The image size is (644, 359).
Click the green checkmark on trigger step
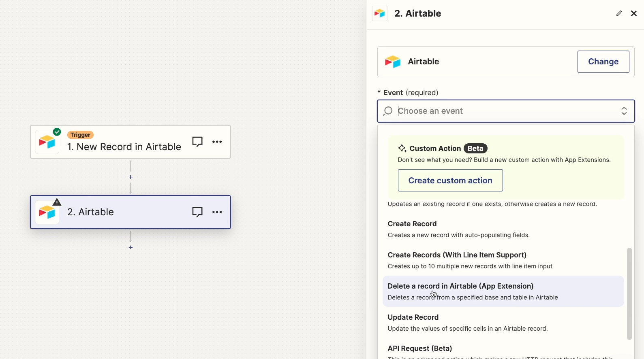point(57,132)
